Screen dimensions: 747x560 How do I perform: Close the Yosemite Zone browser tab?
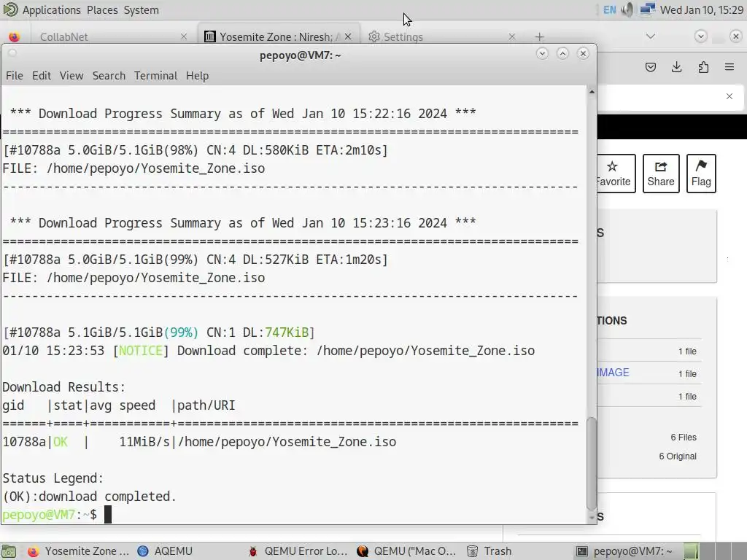coord(348,36)
